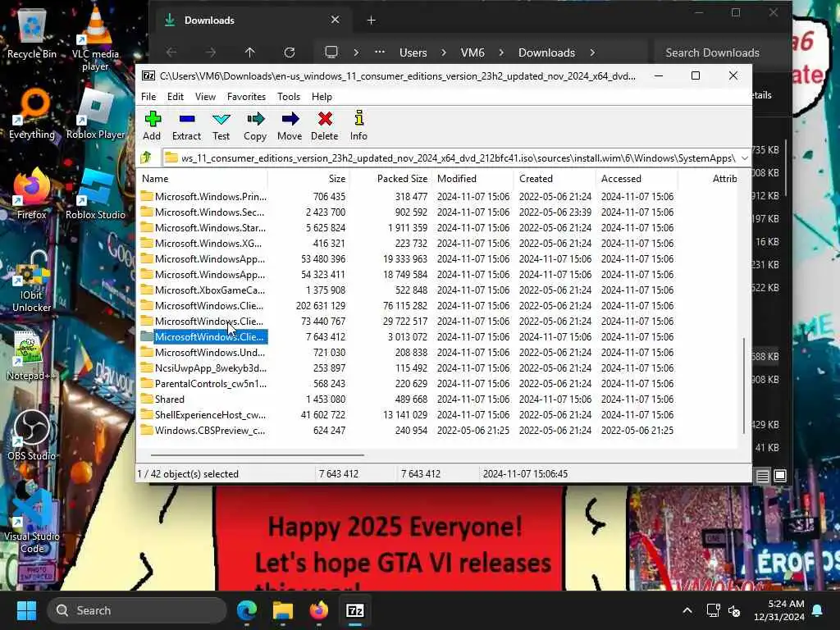Image resolution: width=840 pixels, height=630 pixels.
Task: Sort file list by Size column
Action: (308, 178)
